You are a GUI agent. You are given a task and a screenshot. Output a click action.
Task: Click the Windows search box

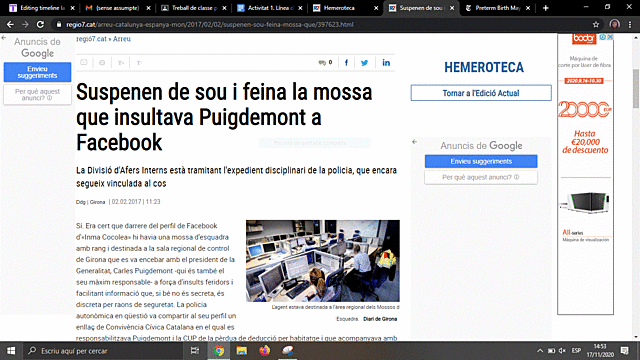pyautogui.click(x=102, y=351)
